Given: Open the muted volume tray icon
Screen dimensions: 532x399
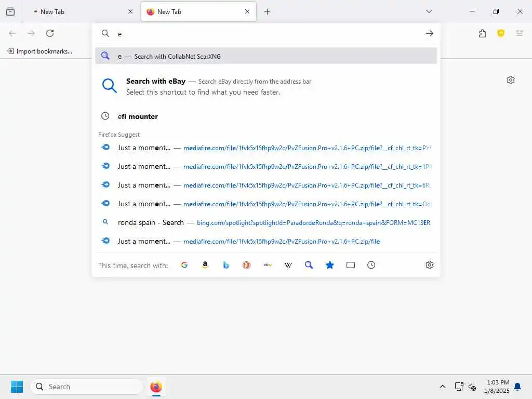Looking at the screenshot, I should pos(472,387).
